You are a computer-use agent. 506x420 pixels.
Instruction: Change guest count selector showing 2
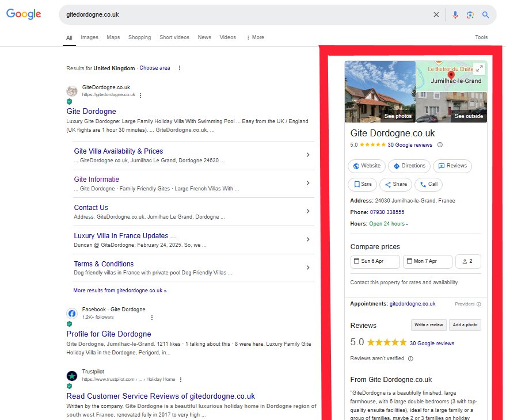468,261
